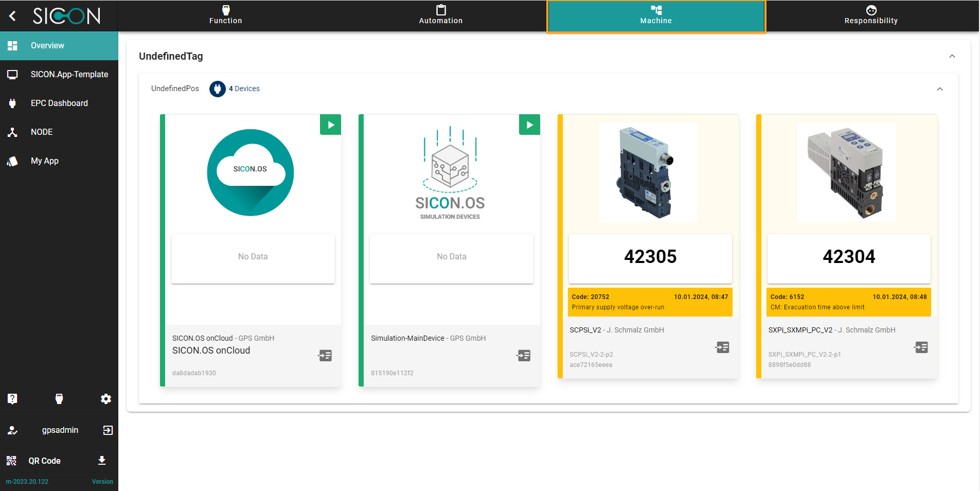Image resolution: width=980 pixels, height=491 pixels.
Task: Open EPC Dashboard from the sidebar
Action: click(x=59, y=103)
